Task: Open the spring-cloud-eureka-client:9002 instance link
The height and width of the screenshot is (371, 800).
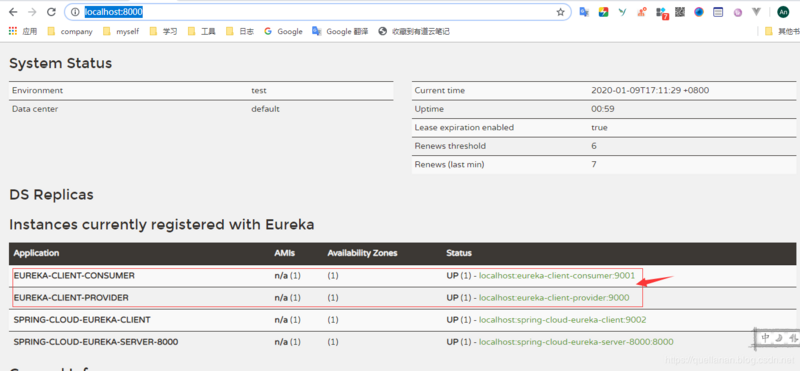Action: tap(562, 320)
